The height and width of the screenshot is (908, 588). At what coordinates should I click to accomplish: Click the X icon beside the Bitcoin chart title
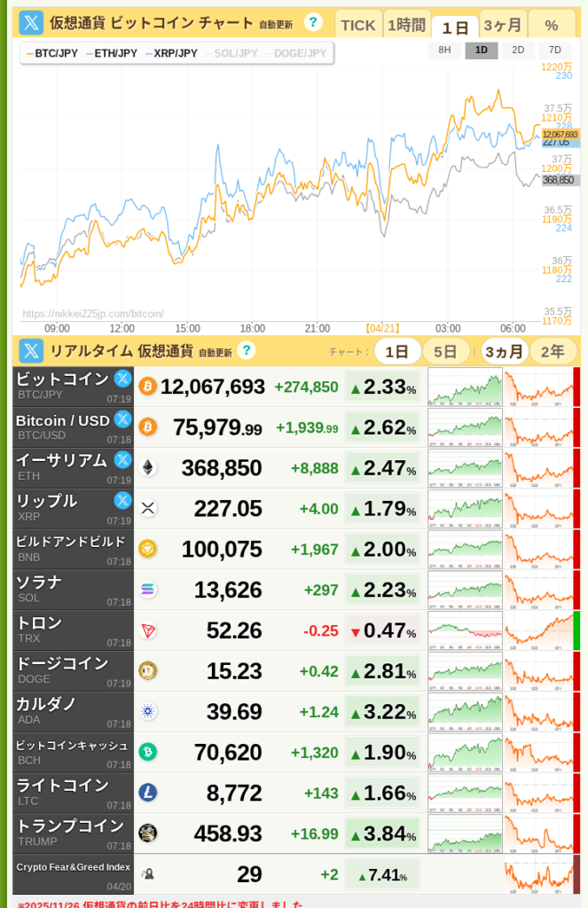pyautogui.click(x=31, y=23)
